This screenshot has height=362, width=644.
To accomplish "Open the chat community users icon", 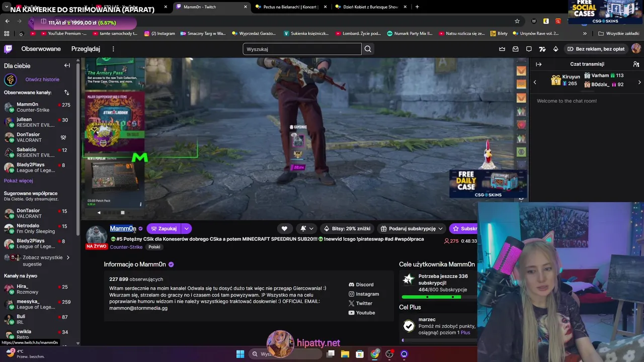I will [x=636, y=64].
